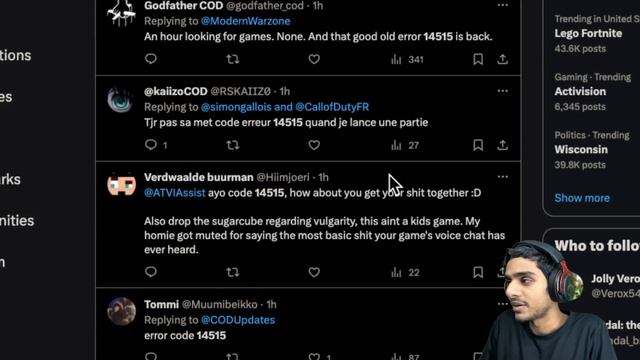Open the @CODUpdates mention link

point(238,320)
